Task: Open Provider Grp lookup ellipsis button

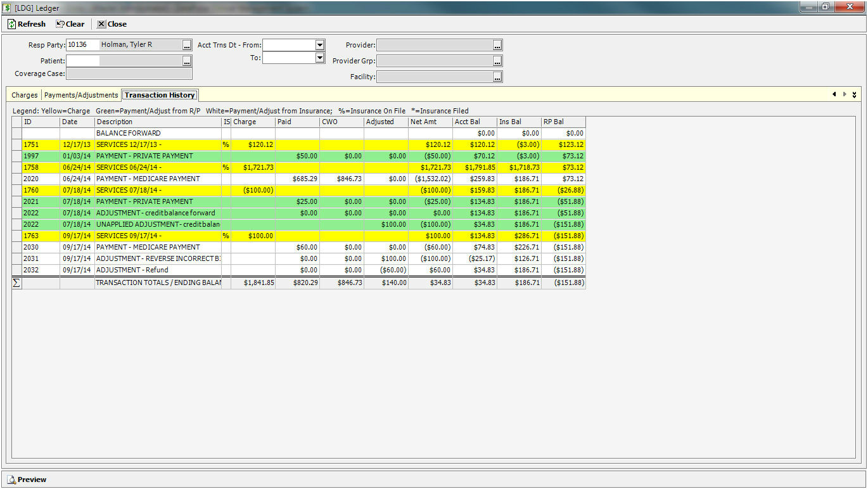Action: pos(497,61)
